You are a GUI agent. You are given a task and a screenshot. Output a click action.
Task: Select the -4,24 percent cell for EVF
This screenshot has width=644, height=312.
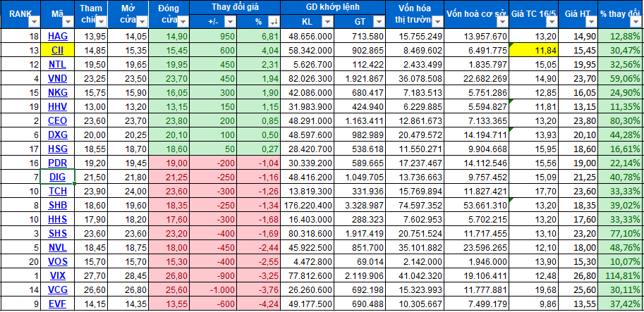click(259, 305)
